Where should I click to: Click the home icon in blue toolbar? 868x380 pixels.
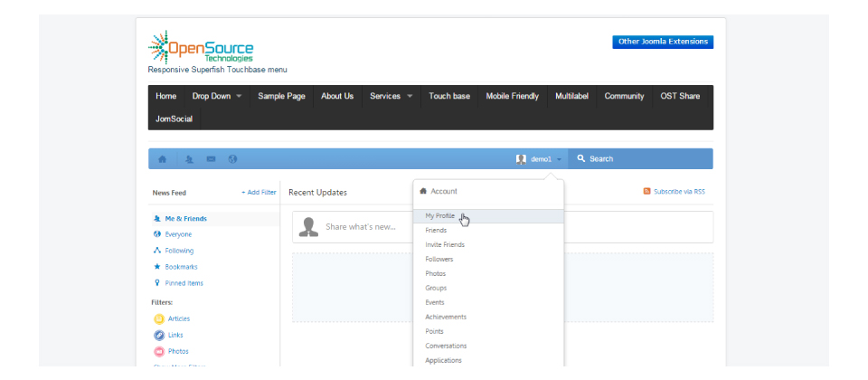[x=163, y=159]
